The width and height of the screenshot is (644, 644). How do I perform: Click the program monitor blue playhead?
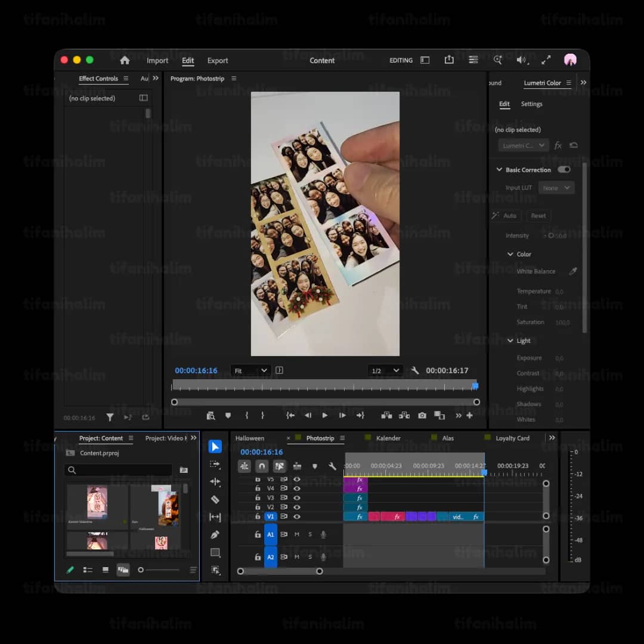475,386
